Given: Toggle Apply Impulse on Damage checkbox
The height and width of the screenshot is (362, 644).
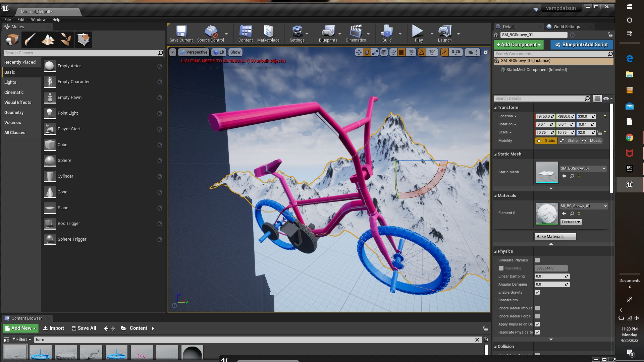Looking at the screenshot, I should click(x=537, y=324).
